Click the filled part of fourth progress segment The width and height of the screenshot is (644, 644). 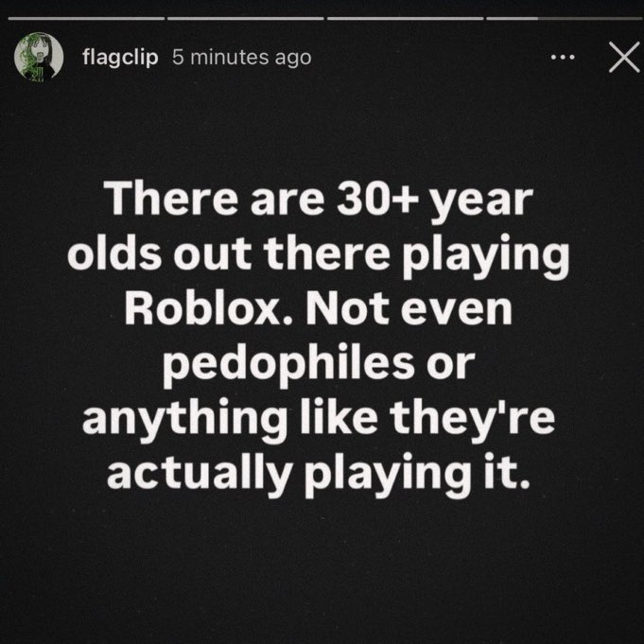tap(513, 19)
